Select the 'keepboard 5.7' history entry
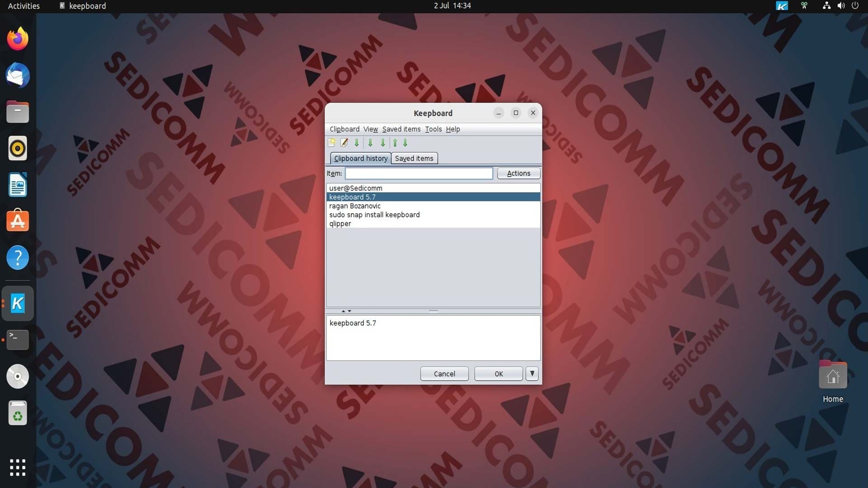Image resolution: width=868 pixels, height=488 pixels. (x=433, y=197)
